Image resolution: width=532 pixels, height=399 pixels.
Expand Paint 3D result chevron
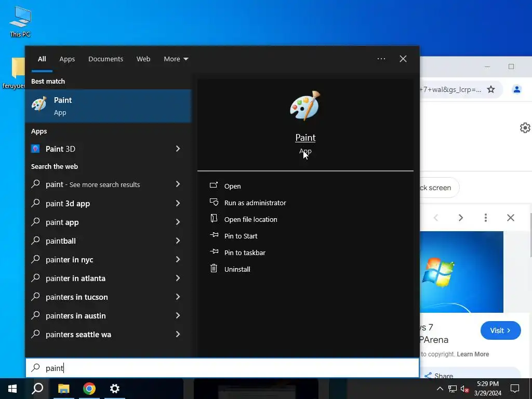pyautogui.click(x=178, y=149)
